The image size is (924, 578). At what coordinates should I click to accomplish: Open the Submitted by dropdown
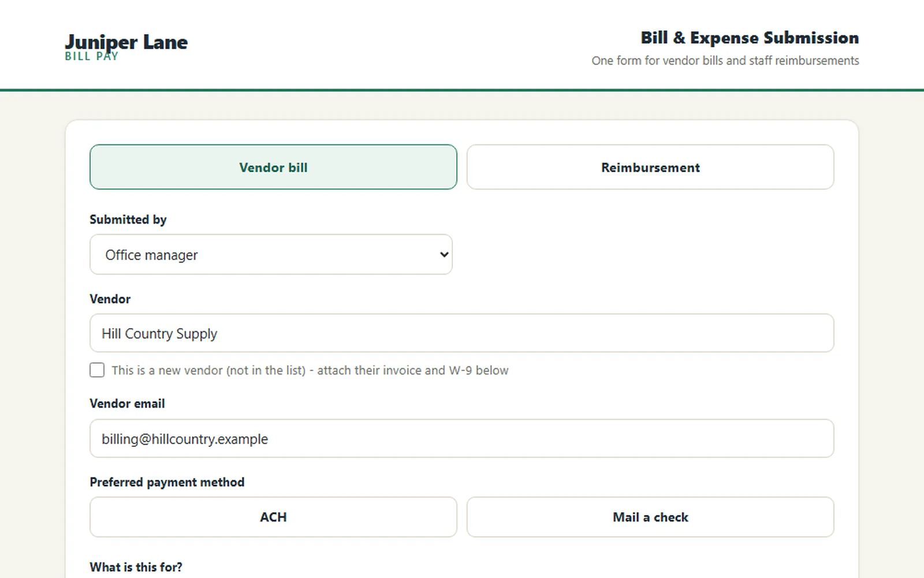click(271, 254)
